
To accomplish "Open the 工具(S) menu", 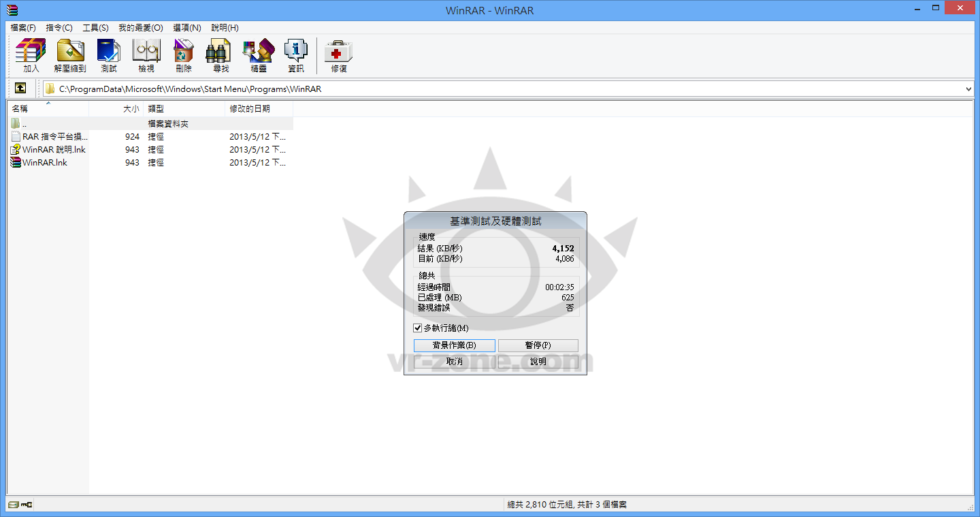I will (95, 27).
